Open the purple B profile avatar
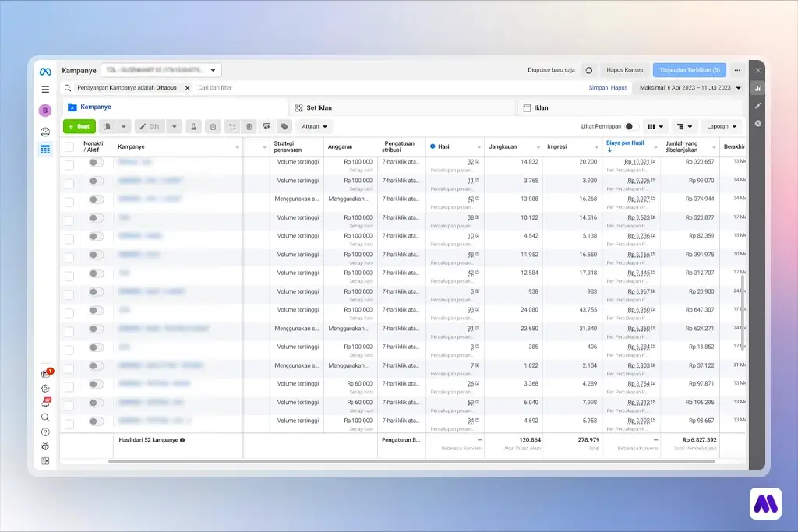Viewport: 798px width, 532px height. 45,111
